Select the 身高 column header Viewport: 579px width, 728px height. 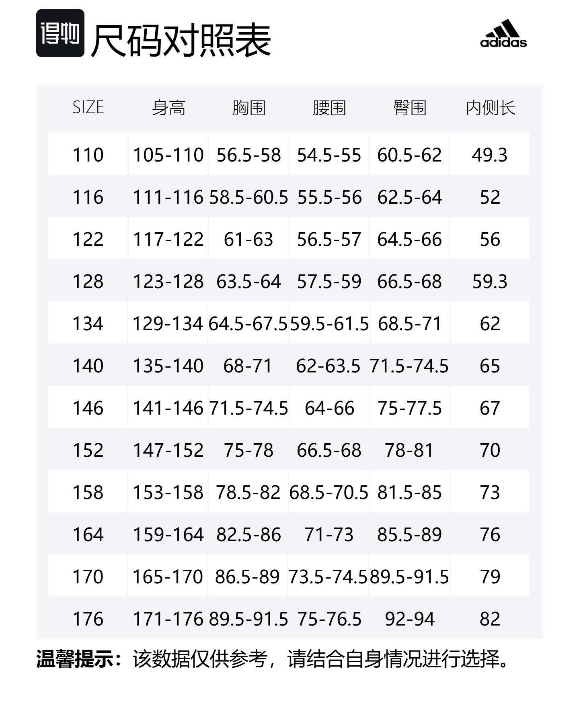click(x=168, y=108)
